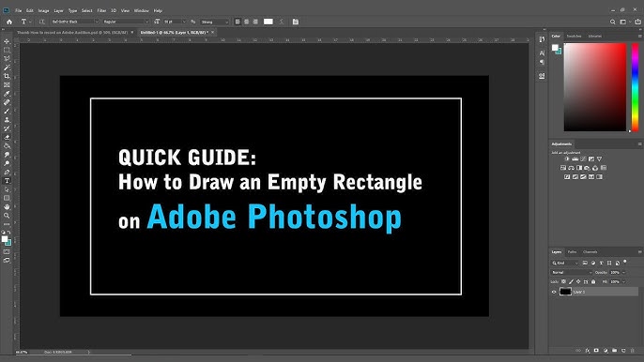Open the Edit Toolbar three-dots button

point(7,224)
